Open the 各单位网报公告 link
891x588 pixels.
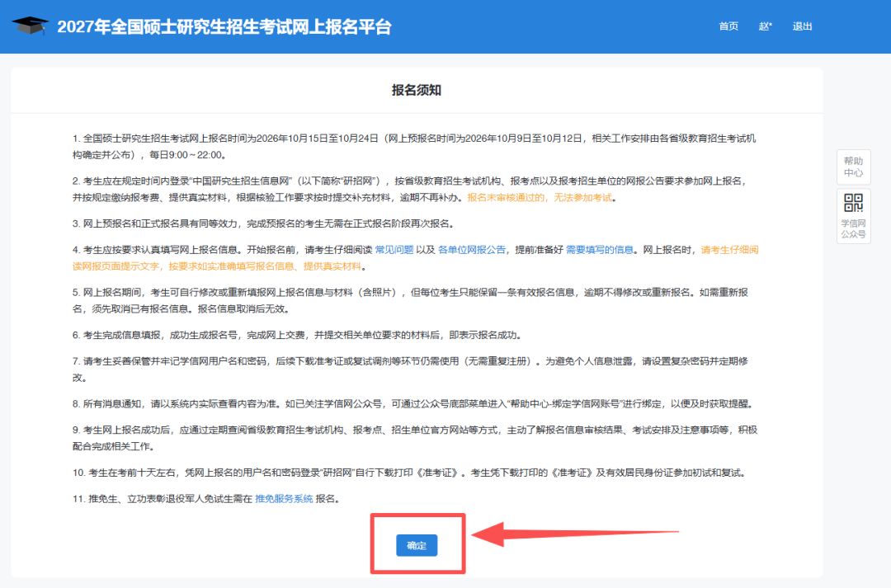pos(472,250)
